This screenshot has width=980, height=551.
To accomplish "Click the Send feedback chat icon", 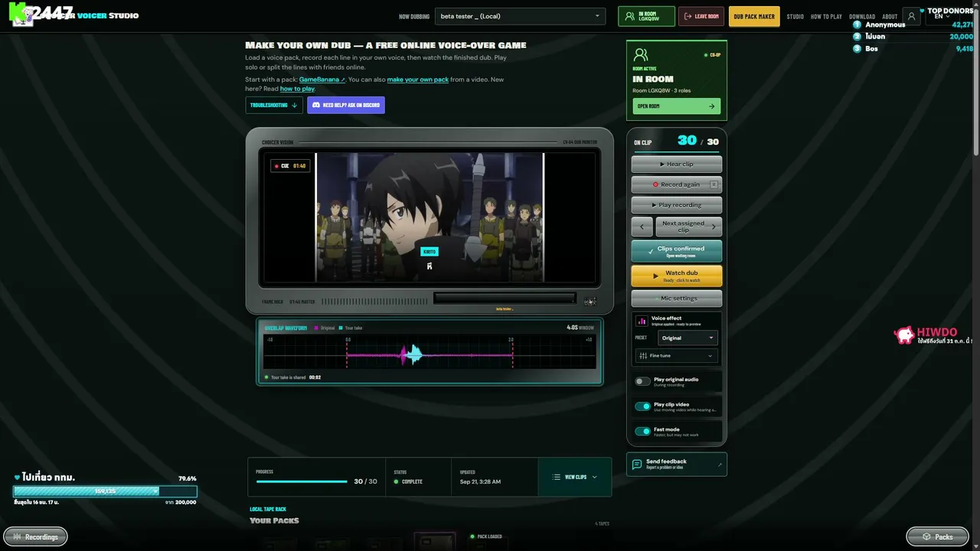I will click(637, 465).
